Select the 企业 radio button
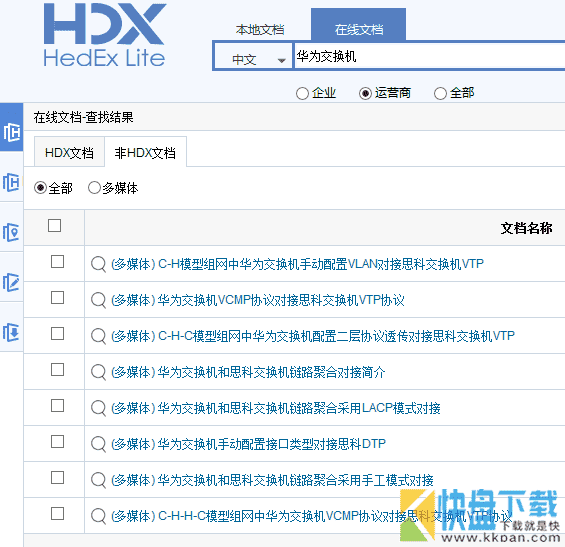 point(302,93)
